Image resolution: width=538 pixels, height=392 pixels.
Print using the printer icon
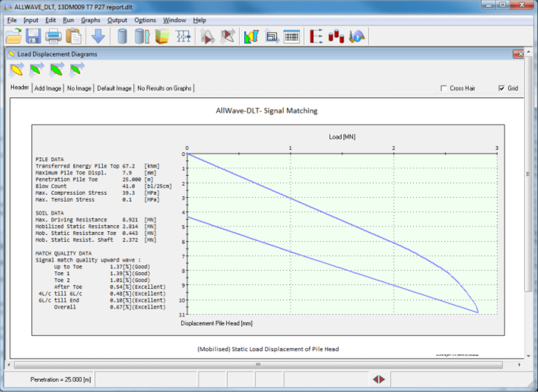53,36
